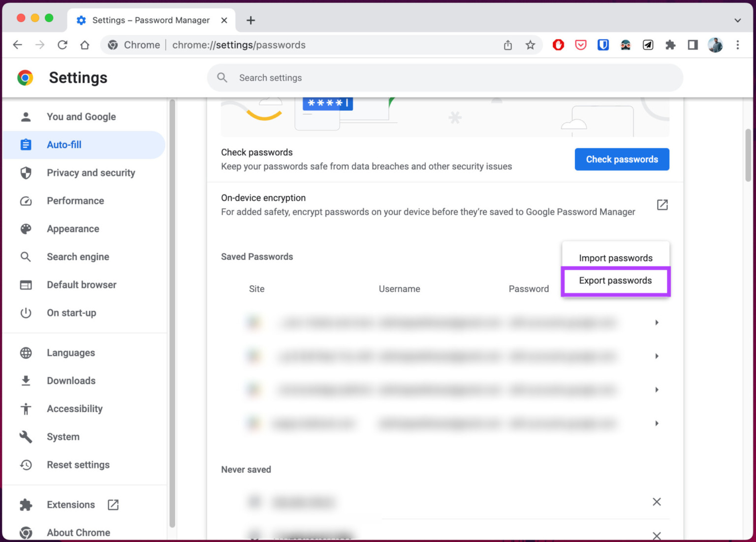Open the tab search dropdown chevron

(x=737, y=20)
